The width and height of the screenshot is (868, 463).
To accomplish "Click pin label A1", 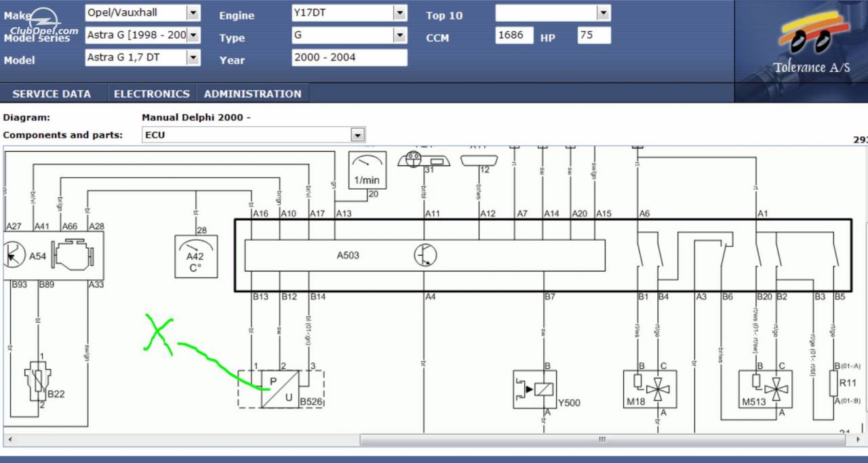I will [x=763, y=214].
